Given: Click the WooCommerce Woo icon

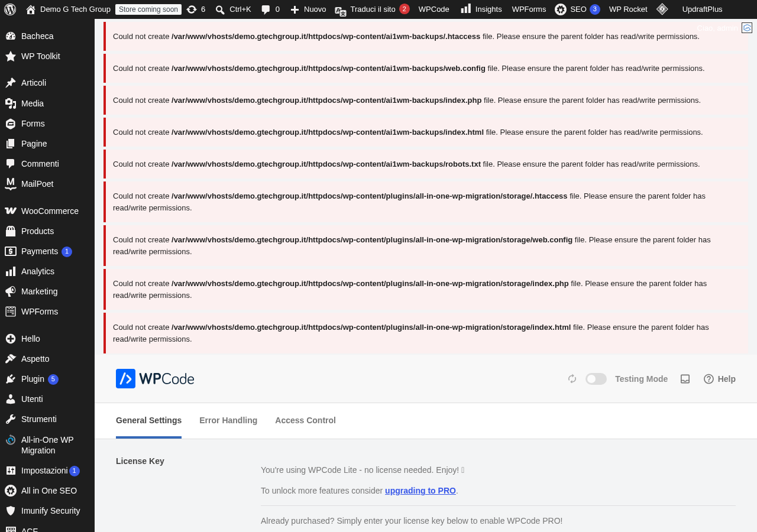Looking at the screenshot, I should (11, 211).
